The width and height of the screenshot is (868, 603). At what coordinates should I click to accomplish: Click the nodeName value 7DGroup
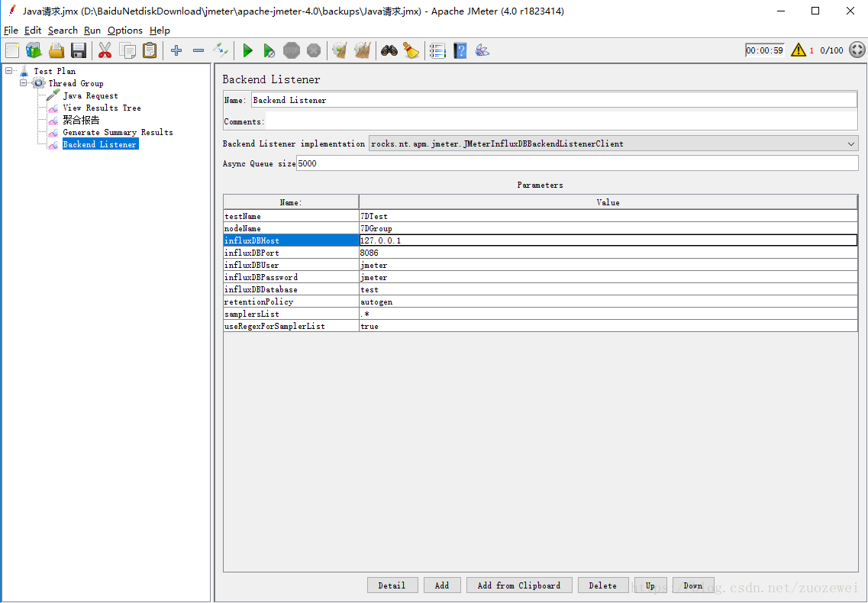pyautogui.click(x=608, y=228)
